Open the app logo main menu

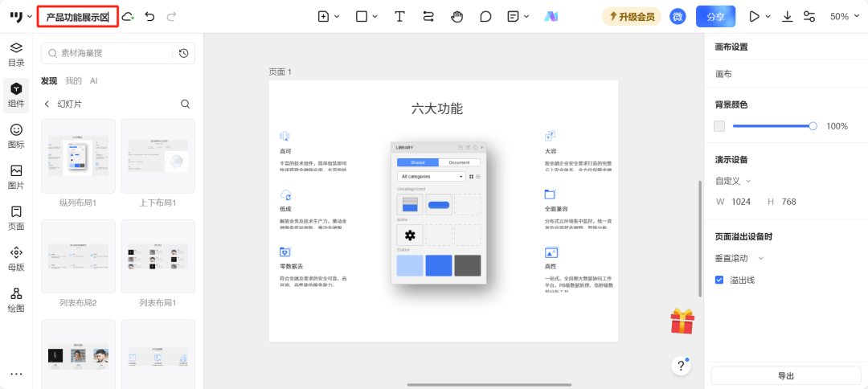pyautogui.click(x=20, y=17)
